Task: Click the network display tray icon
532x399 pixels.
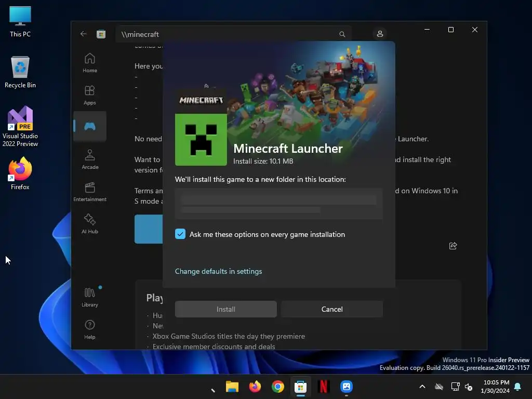Action: click(x=455, y=387)
